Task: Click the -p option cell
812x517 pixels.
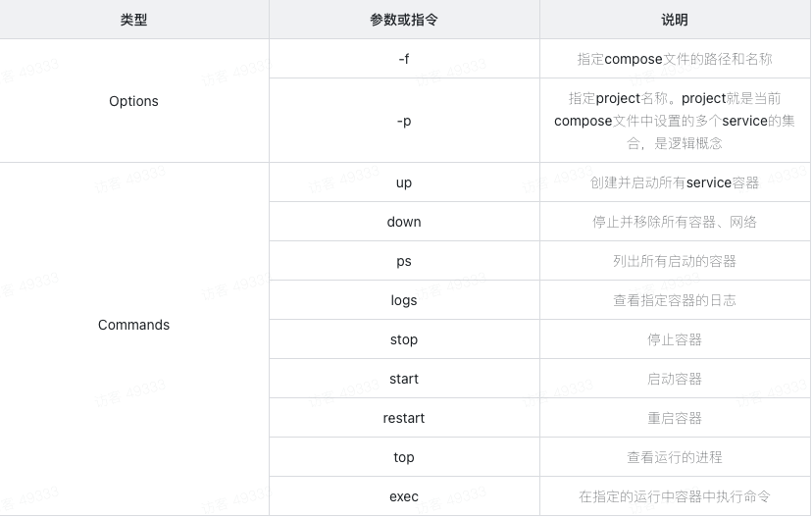Action: (403, 121)
